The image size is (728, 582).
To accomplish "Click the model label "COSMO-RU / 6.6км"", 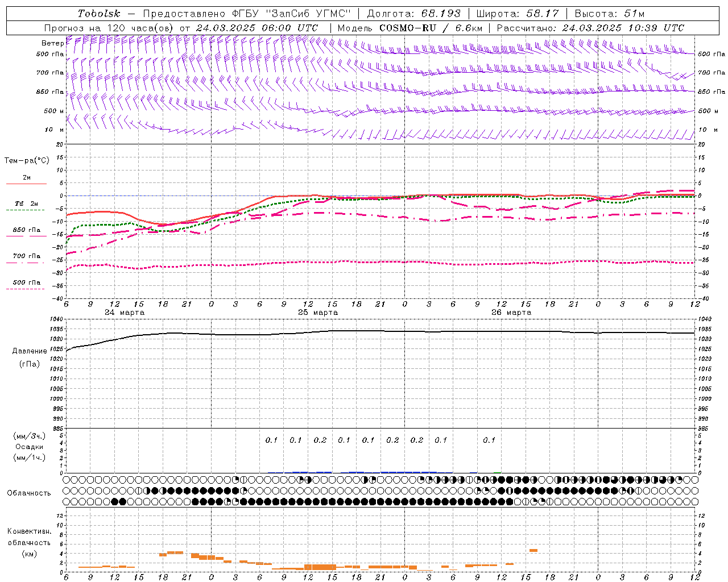I will coord(431,28).
